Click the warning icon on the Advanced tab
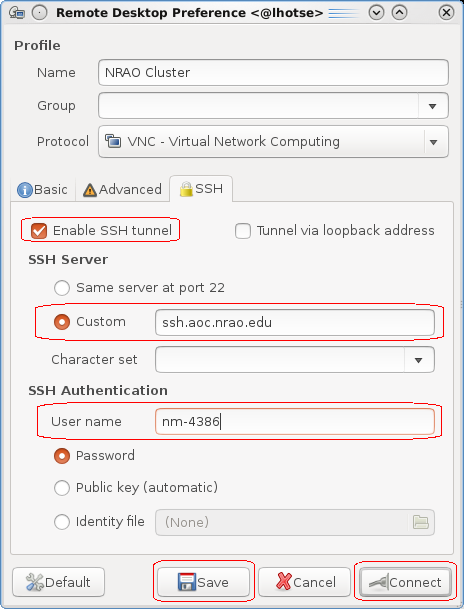The image size is (464, 609). pos(90,190)
